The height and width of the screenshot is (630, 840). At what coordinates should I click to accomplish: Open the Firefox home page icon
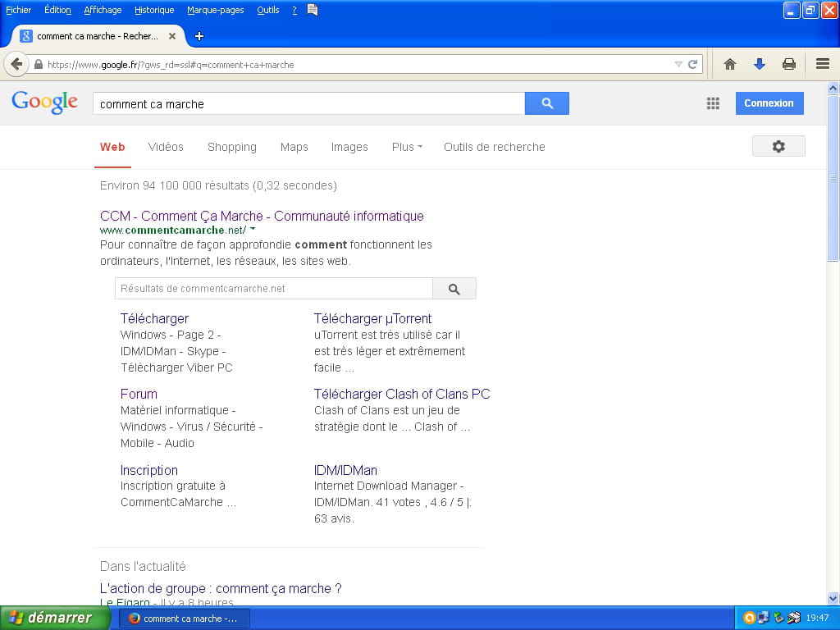pyautogui.click(x=729, y=64)
